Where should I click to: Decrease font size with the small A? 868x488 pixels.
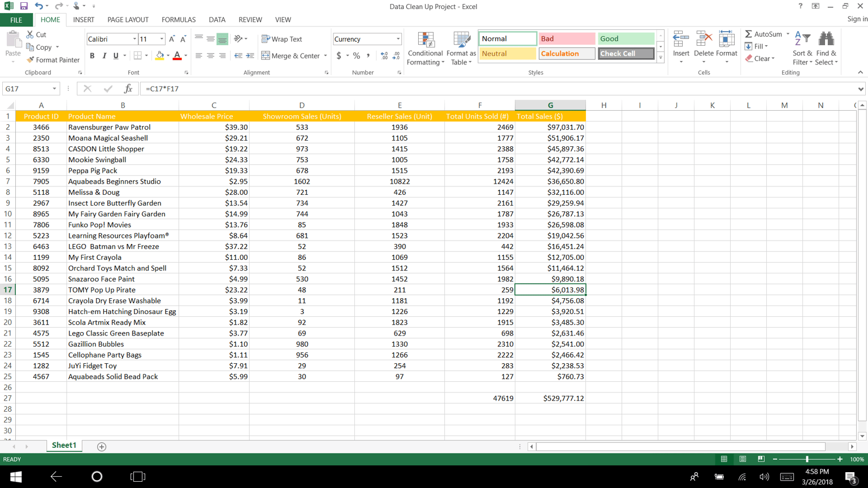[183, 39]
